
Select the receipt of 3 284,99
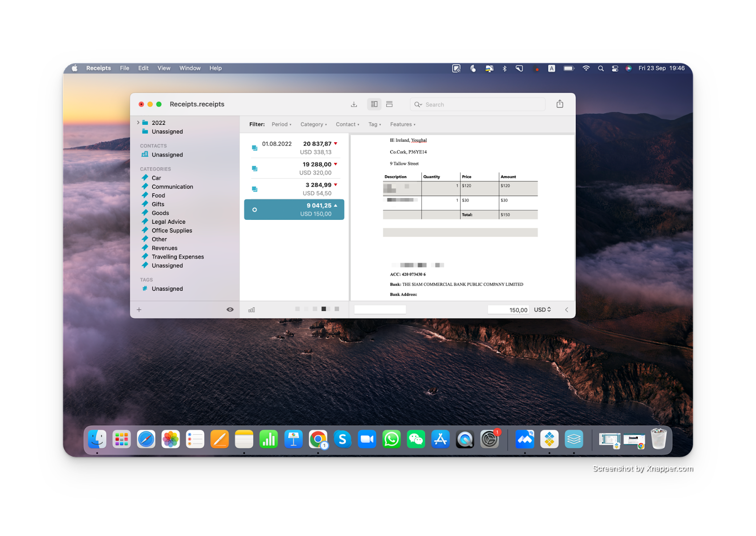coord(294,189)
